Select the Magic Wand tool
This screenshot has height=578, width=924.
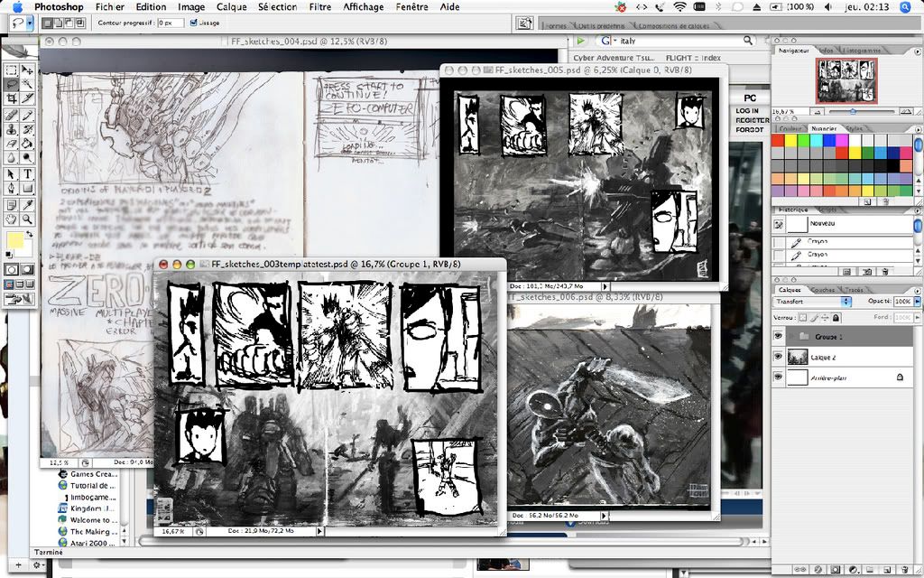click(x=27, y=84)
